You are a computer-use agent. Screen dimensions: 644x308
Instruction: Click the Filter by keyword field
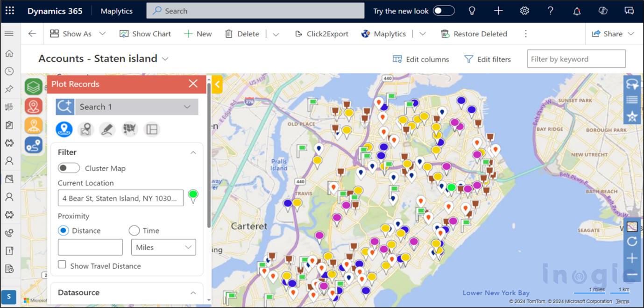pyautogui.click(x=576, y=59)
